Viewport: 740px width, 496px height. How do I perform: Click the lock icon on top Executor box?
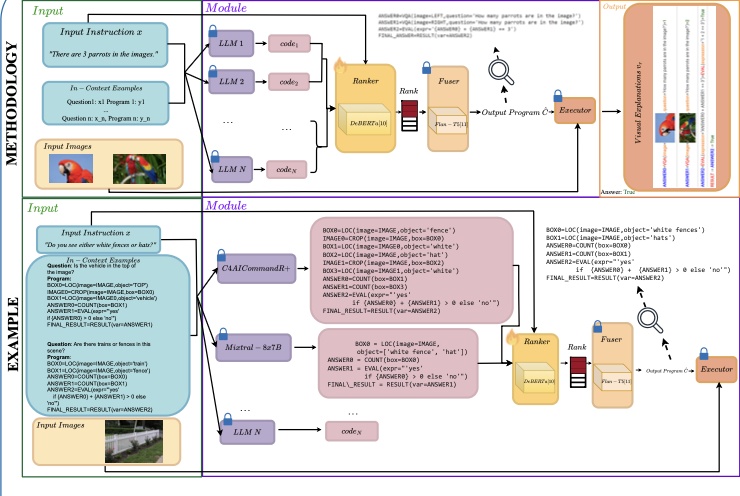tap(572, 99)
